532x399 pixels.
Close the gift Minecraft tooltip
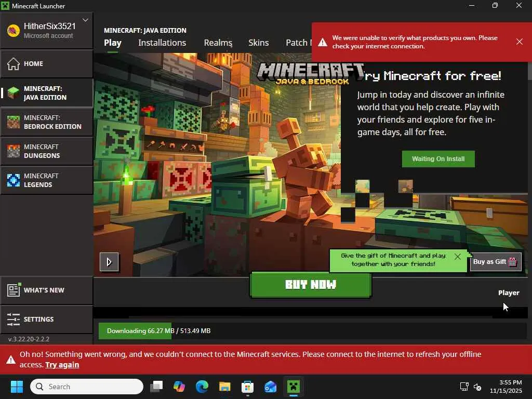457,257
